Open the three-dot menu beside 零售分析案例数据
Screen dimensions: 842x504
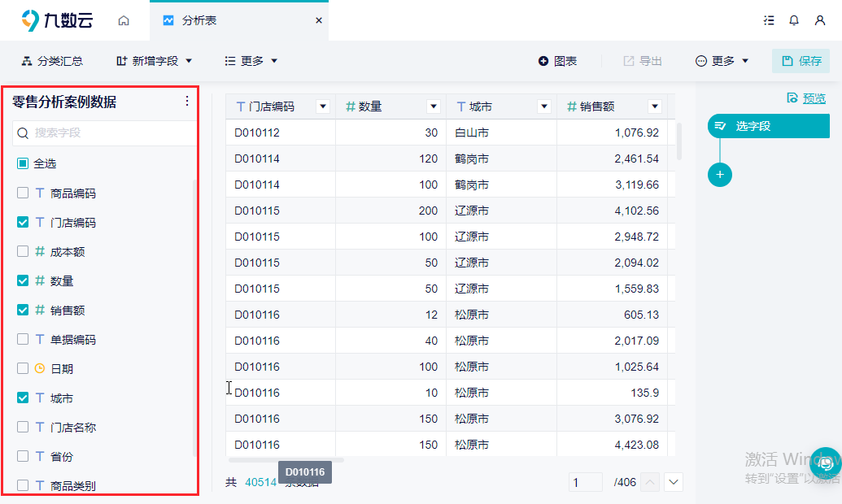click(187, 101)
